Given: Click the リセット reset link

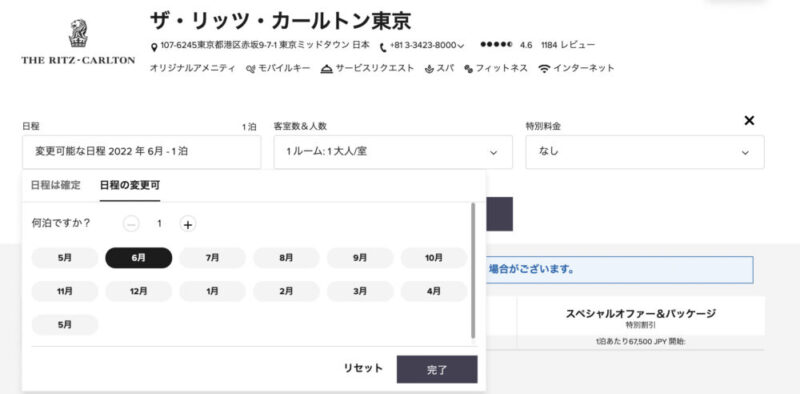Looking at the screenshot, I should tap(363, 368).
